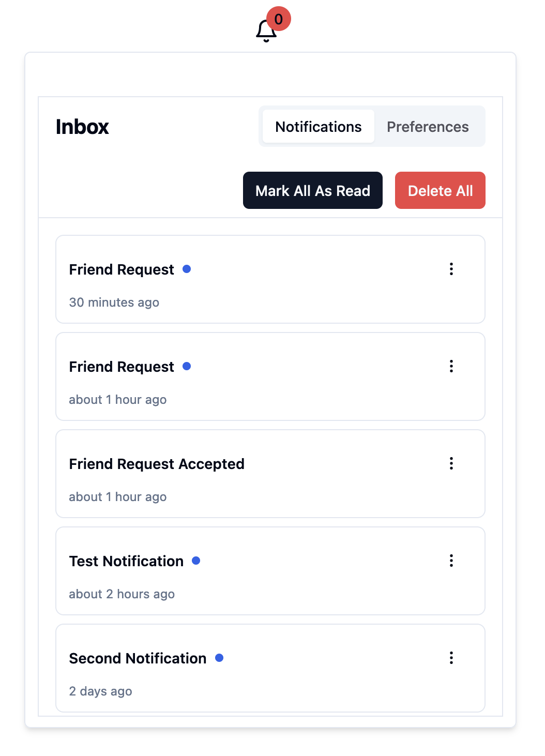The image size is (545, 756).
Task: Open the Friend Request Accepted notification card
Action: pyautogui.click(x=270, y=474)
